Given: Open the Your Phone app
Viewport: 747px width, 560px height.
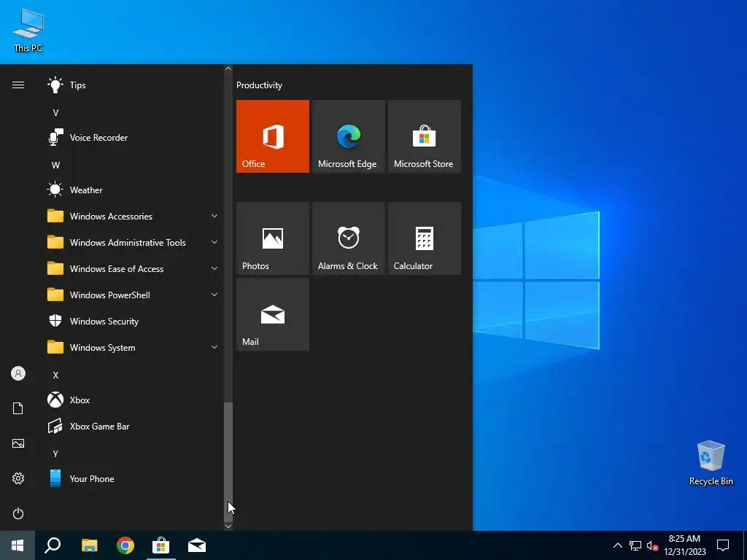Looking at the screenshot, I should click(131, 478).
